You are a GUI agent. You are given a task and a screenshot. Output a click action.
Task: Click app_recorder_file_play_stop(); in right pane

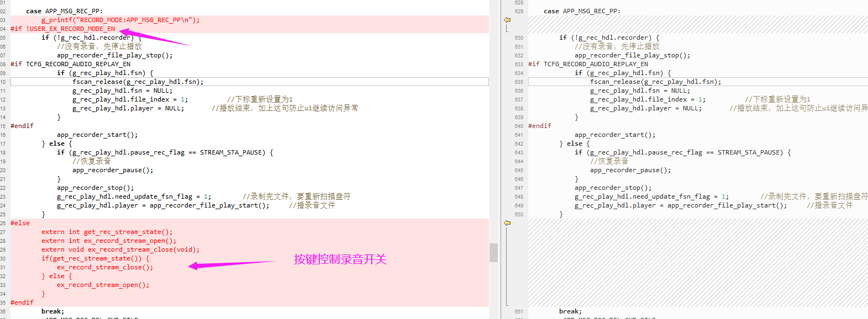(x=633, y=55)
